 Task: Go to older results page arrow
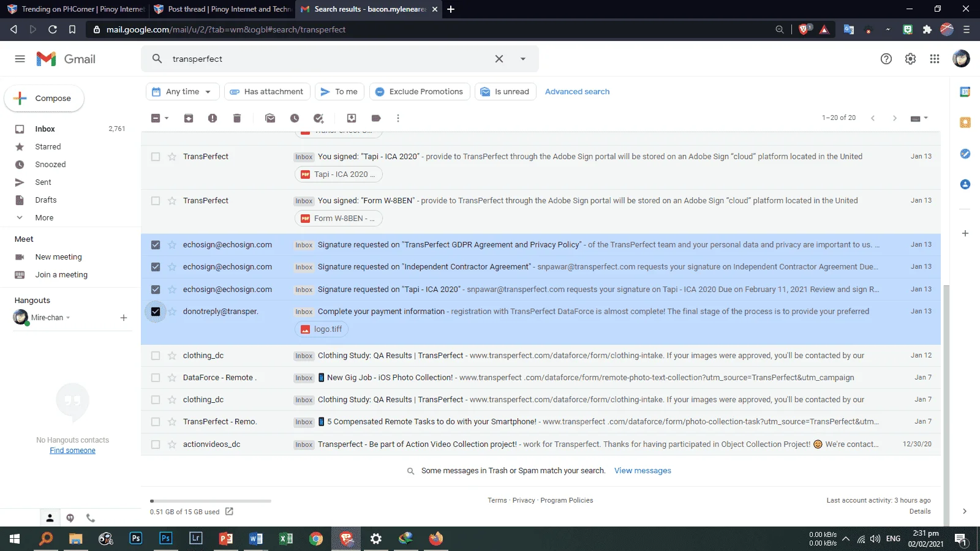pyautogui.click(x=895, y=118)
